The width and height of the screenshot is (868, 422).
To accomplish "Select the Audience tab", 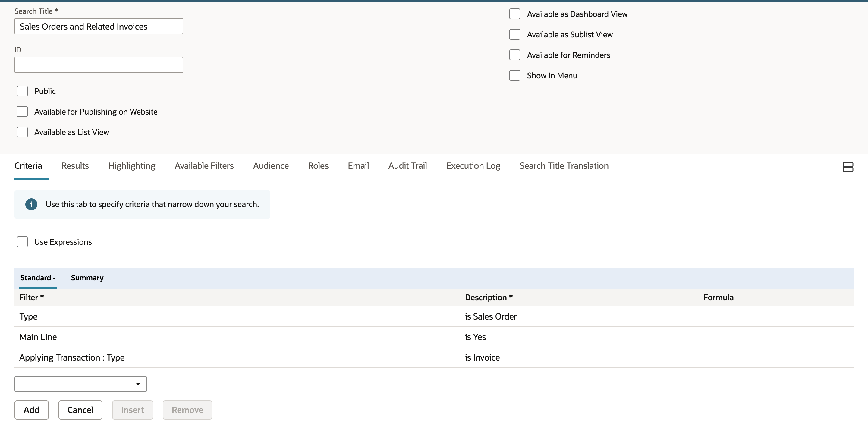I will [x=271, y=166].
